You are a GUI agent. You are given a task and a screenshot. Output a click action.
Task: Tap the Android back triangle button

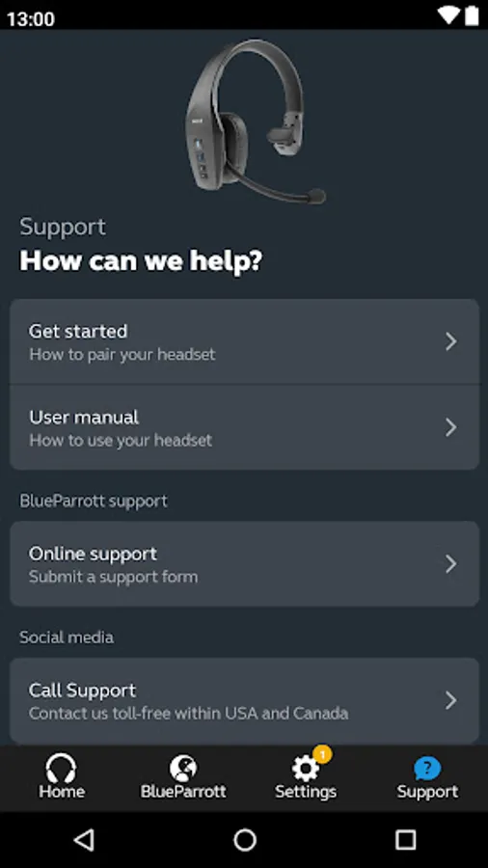(84, 840)
